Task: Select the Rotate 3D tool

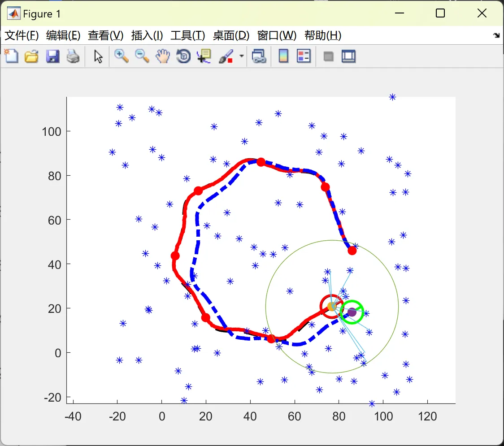Action: point(183,56)
